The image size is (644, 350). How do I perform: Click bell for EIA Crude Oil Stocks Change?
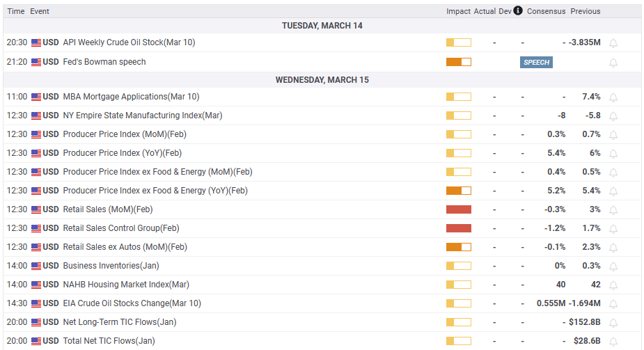click(613, 305)
